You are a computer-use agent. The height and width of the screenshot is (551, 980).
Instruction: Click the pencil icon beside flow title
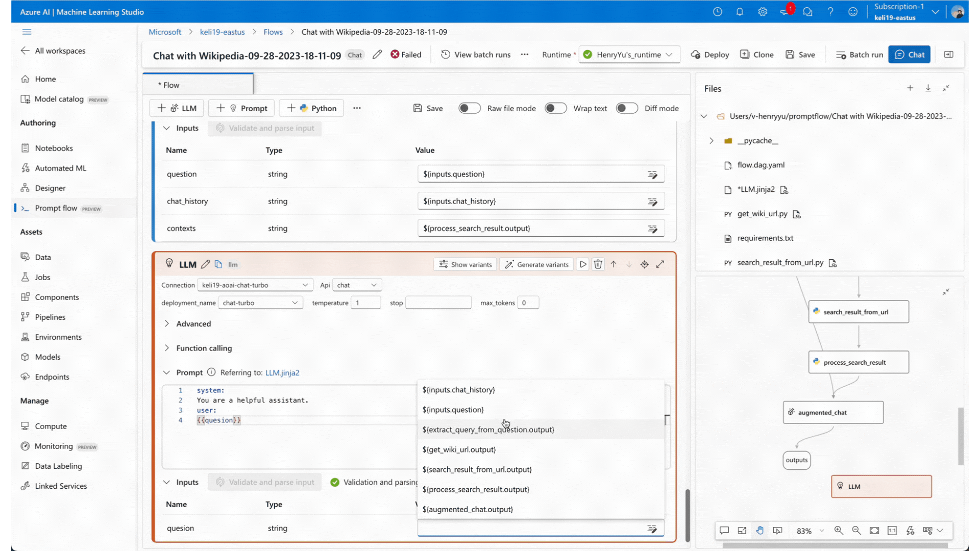point(377,55)
